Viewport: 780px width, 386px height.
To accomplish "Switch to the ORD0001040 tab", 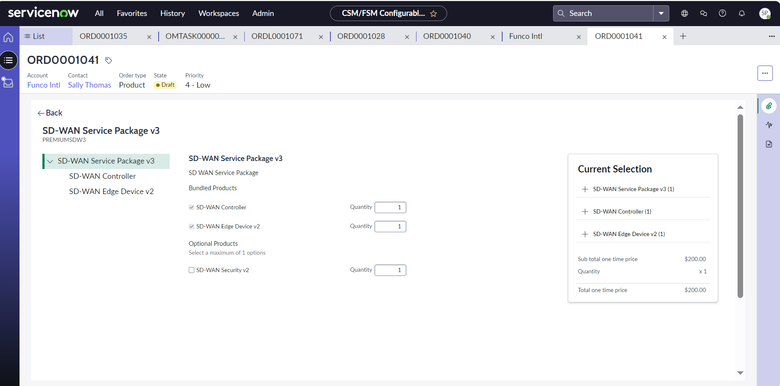I will (447, 36).
